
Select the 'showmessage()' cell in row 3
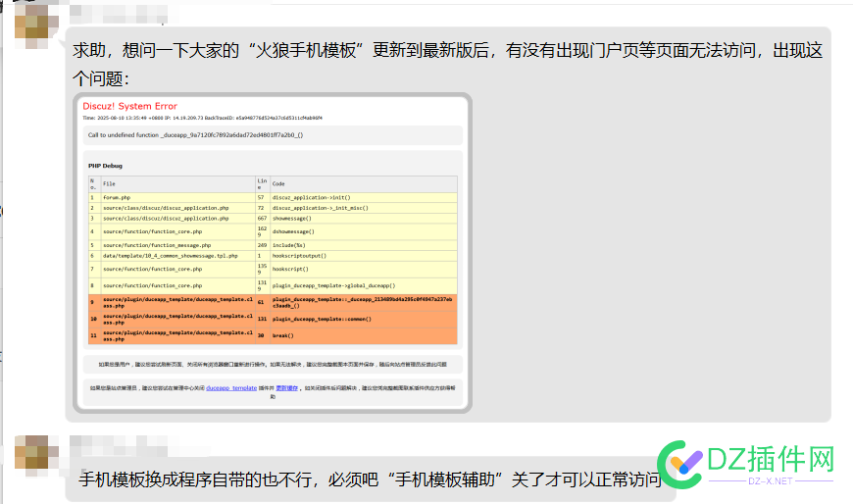tap(364, 219)
